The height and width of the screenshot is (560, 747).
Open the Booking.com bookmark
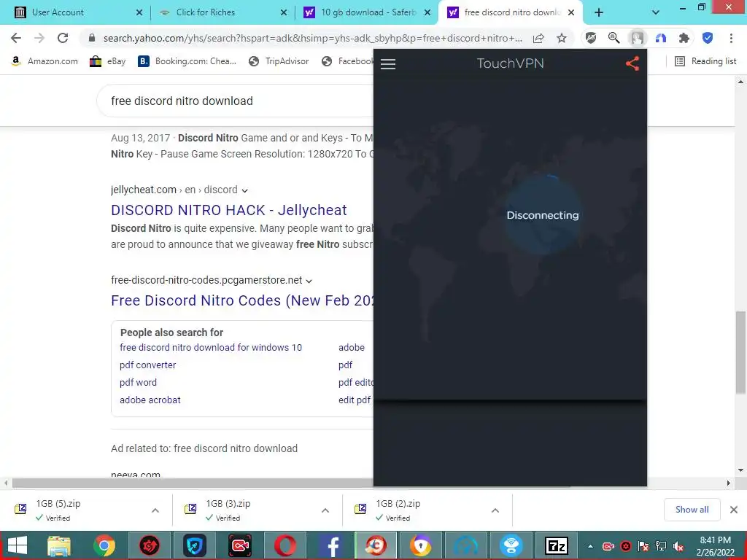coord(187,61)
